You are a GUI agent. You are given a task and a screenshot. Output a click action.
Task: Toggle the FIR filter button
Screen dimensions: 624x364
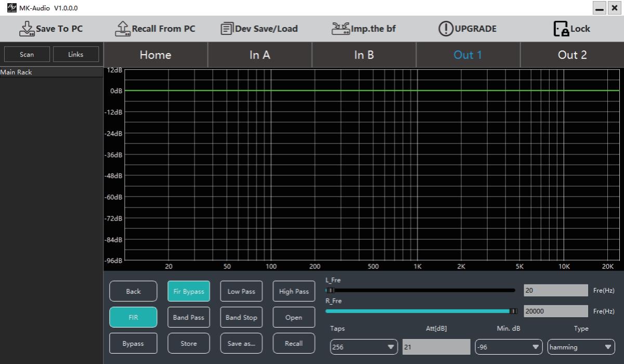click(x=133, y=317)
